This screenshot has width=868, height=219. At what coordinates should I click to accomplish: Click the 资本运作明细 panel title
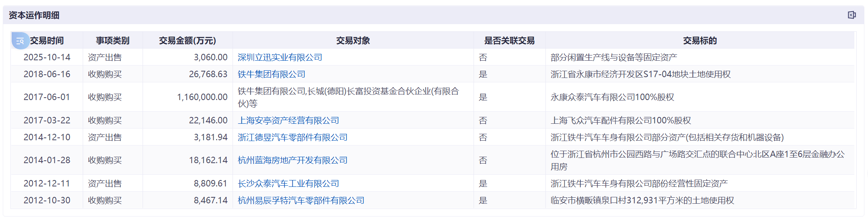coord(34,15)
